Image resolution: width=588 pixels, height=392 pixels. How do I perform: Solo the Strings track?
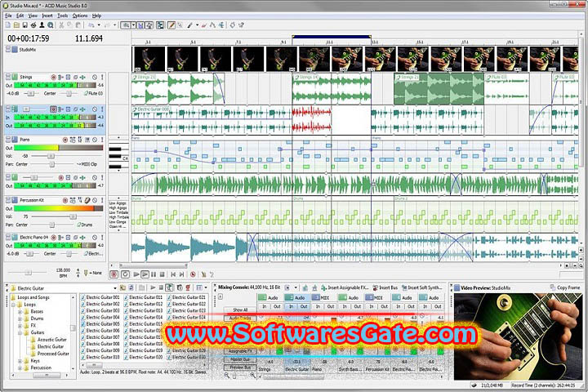[x=101, y=77]
